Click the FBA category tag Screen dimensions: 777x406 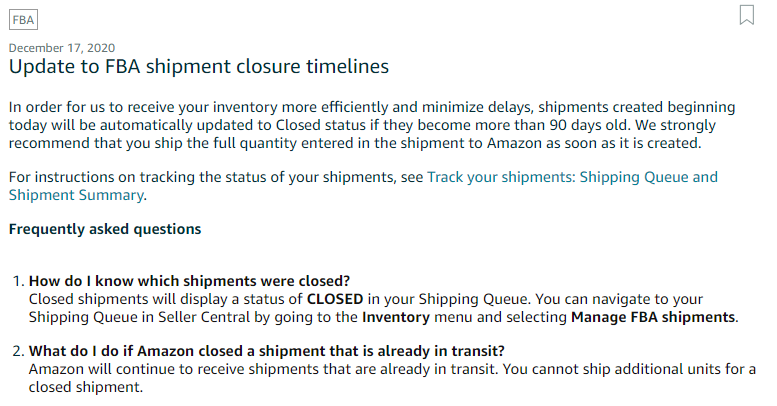(x=23, y=19)
